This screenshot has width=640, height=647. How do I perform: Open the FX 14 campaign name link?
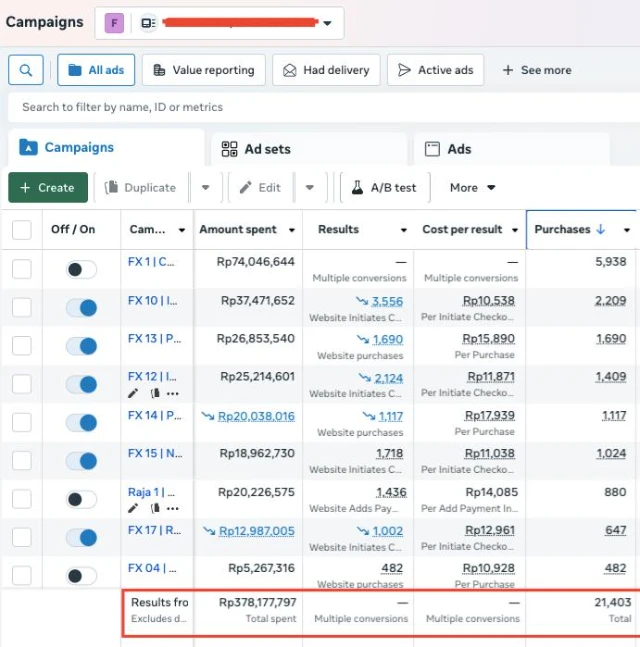(x=151, y=415)
